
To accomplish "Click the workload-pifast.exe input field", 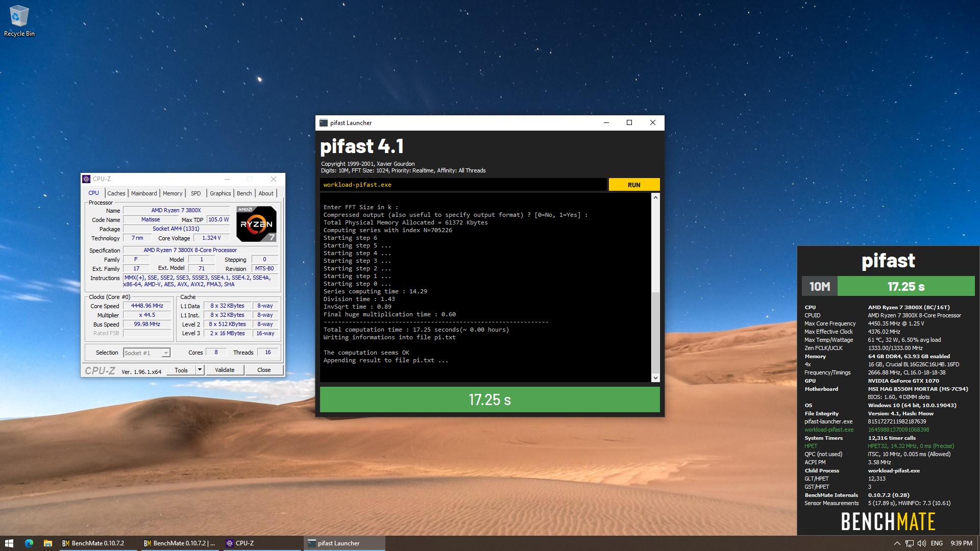I will tap(463, 185).
